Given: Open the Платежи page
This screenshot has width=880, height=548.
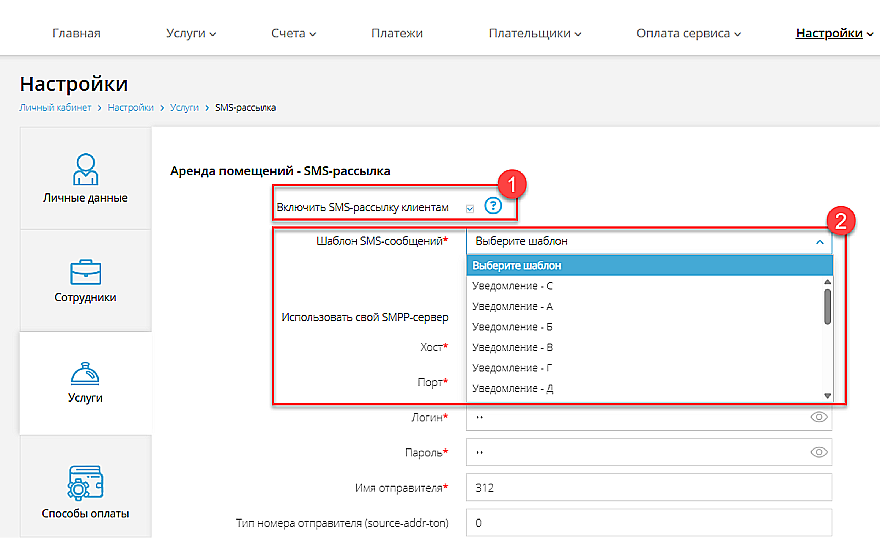Looking at the screenshot, I should (x=396, y=33).
